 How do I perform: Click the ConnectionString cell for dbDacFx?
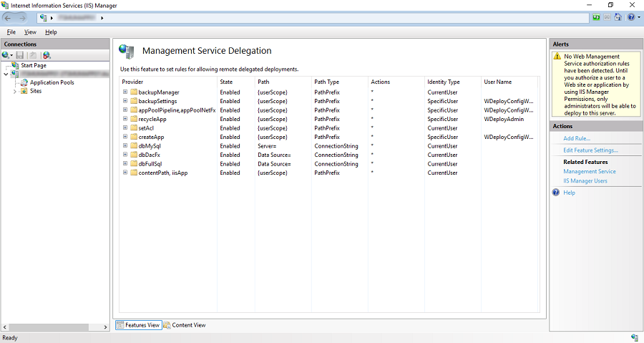[x=336, y=155]
